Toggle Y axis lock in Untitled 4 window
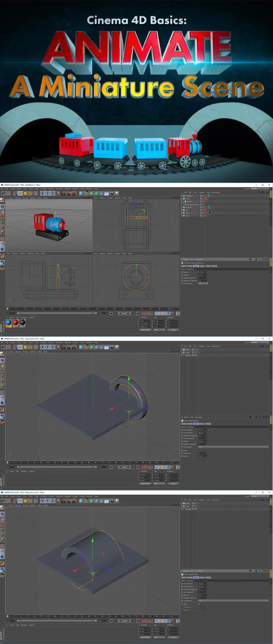This screenshot has height=644, width=273. click(x=47, y=193)
